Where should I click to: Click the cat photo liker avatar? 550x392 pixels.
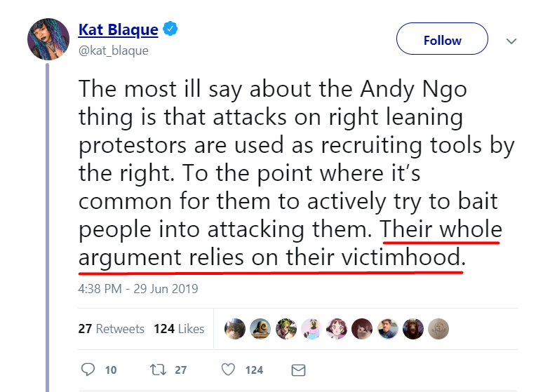pos(235,329)
